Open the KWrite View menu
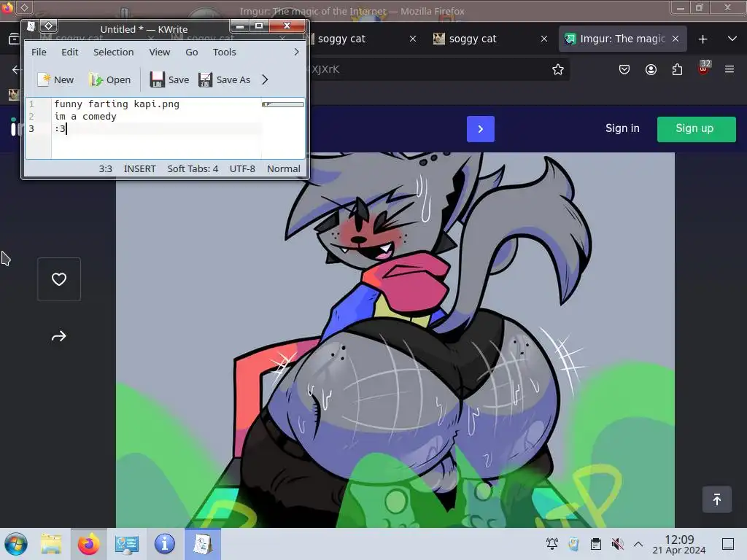Viewport: 747px width, 560px height. (x=159, y=52)
